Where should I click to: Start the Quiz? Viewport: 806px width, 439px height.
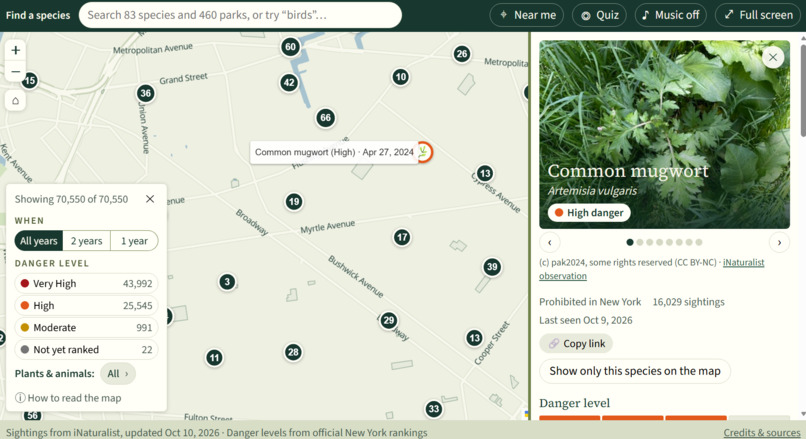tap(599, 15)
